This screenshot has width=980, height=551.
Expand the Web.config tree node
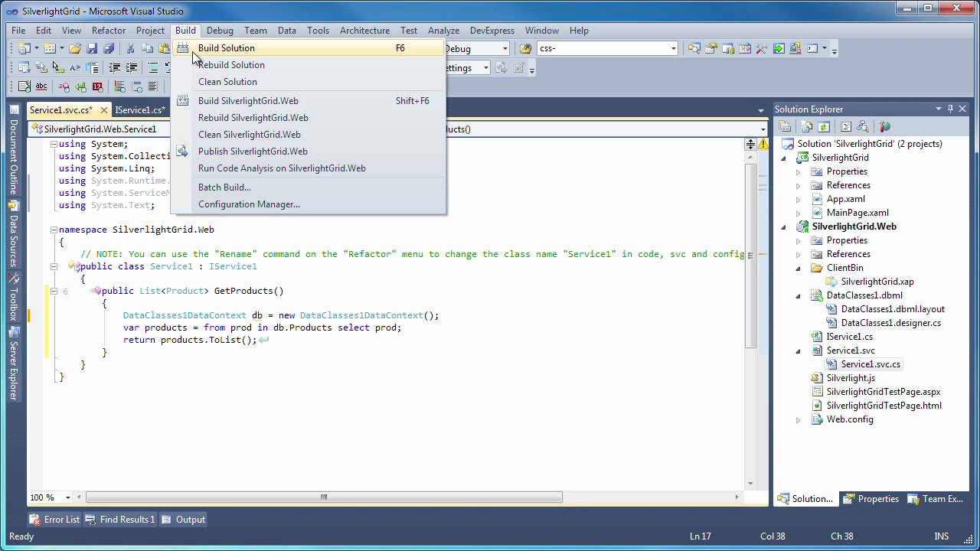[x=798, y=420]
